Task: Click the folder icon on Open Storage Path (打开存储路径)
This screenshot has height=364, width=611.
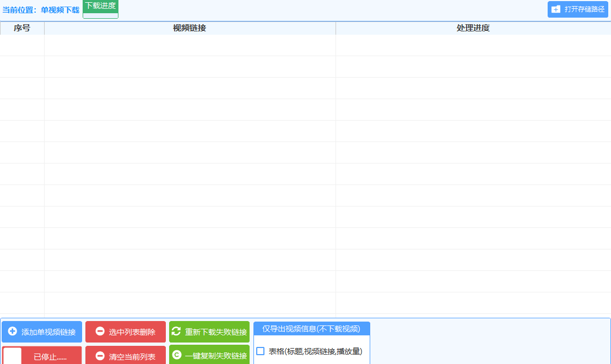Action: tap(556, 9)
